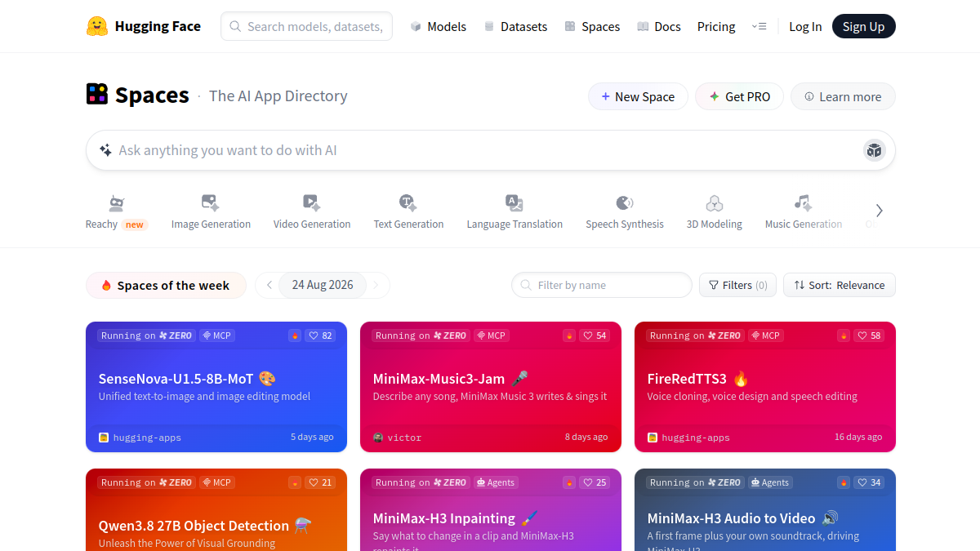The height and width of the screenshot is (551, 980).
Task: Show more categories with right chevron
Action: [x=879, y=211]
